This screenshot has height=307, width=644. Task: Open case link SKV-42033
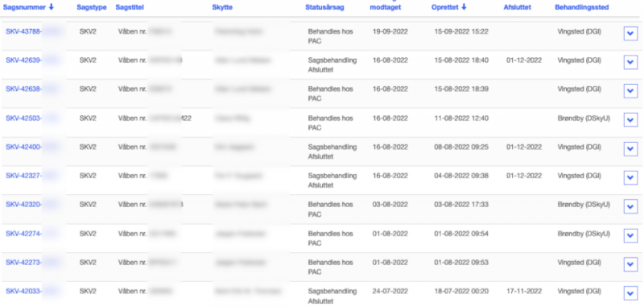click(x=23, y=291)
